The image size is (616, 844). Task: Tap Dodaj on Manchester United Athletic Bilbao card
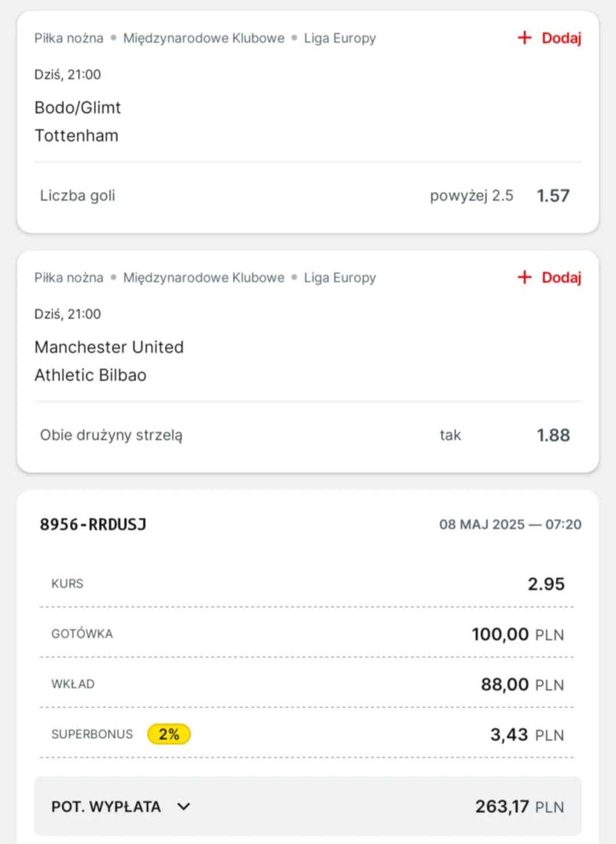tap(561, 278)
